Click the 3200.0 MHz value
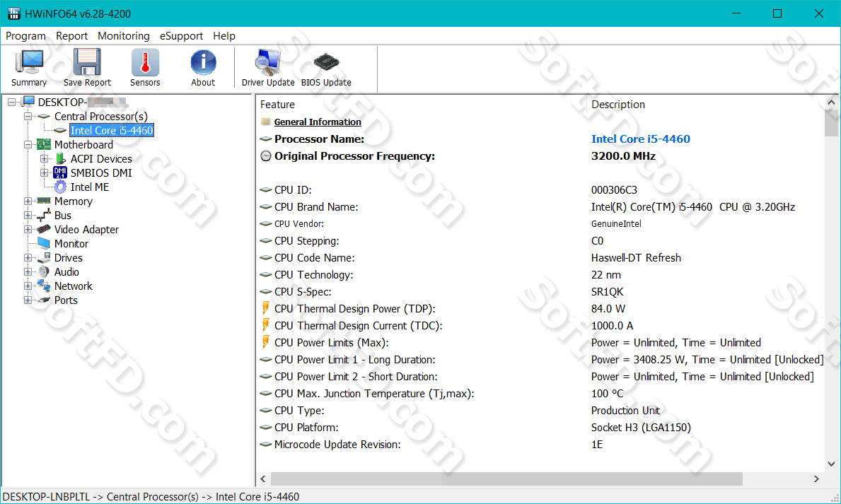 point(623,156)
